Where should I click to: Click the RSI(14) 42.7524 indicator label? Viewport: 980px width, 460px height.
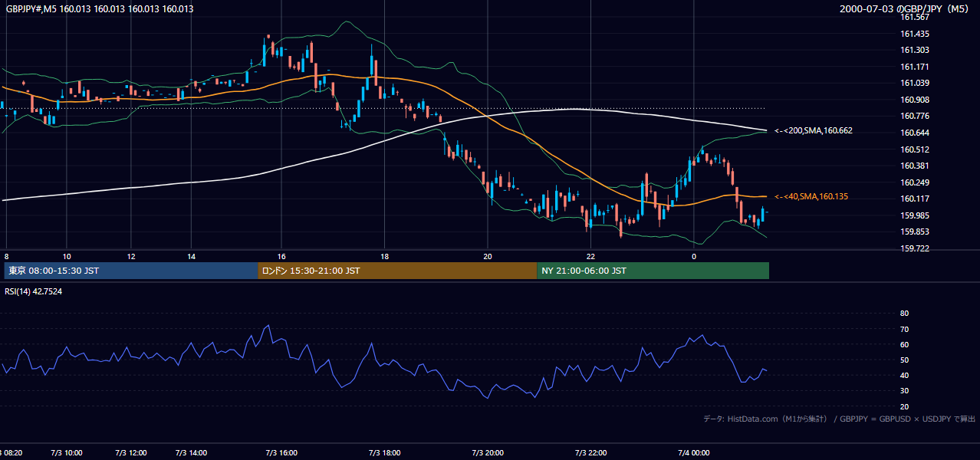34,292
